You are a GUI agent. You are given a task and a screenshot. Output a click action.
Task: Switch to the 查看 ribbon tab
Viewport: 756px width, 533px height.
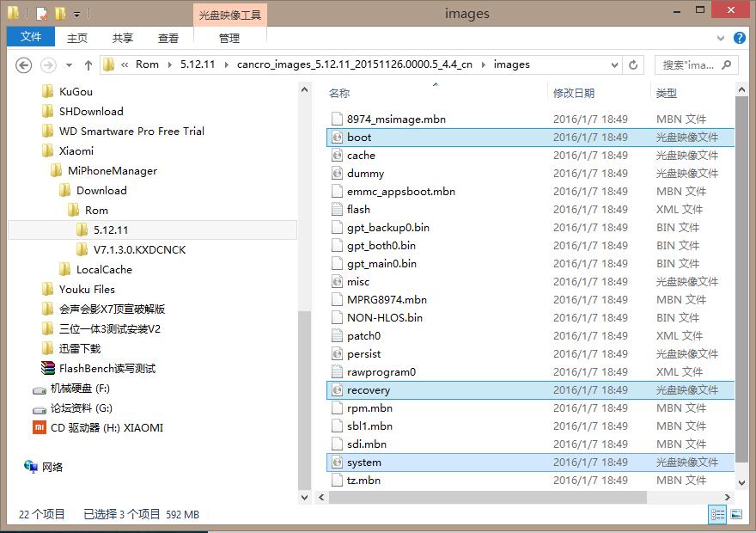click(168, 38)
